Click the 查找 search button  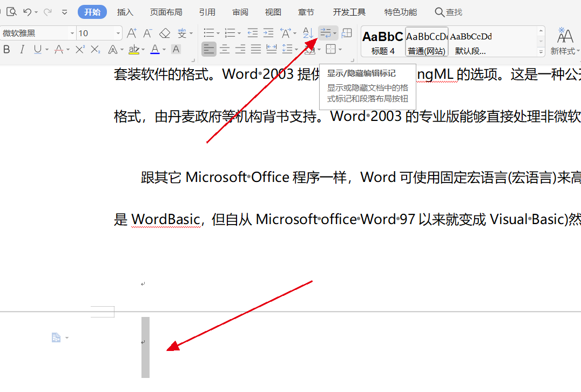[448, 12]
